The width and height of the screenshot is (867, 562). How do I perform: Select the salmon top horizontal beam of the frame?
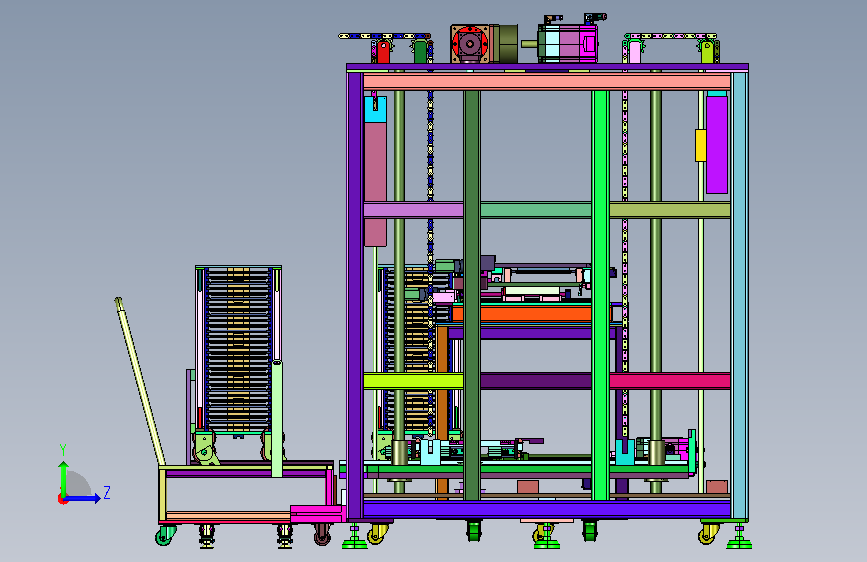click(x=547, y=82)
